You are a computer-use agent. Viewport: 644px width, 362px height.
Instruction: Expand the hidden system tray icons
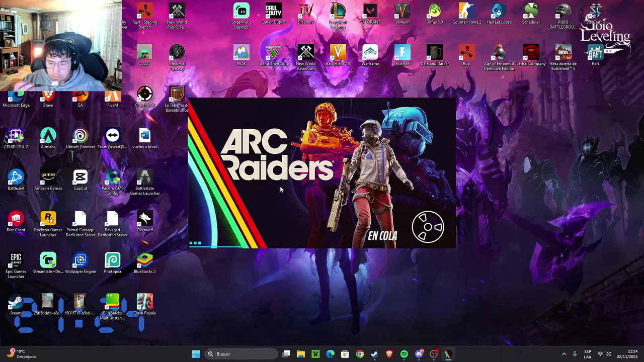563,354
